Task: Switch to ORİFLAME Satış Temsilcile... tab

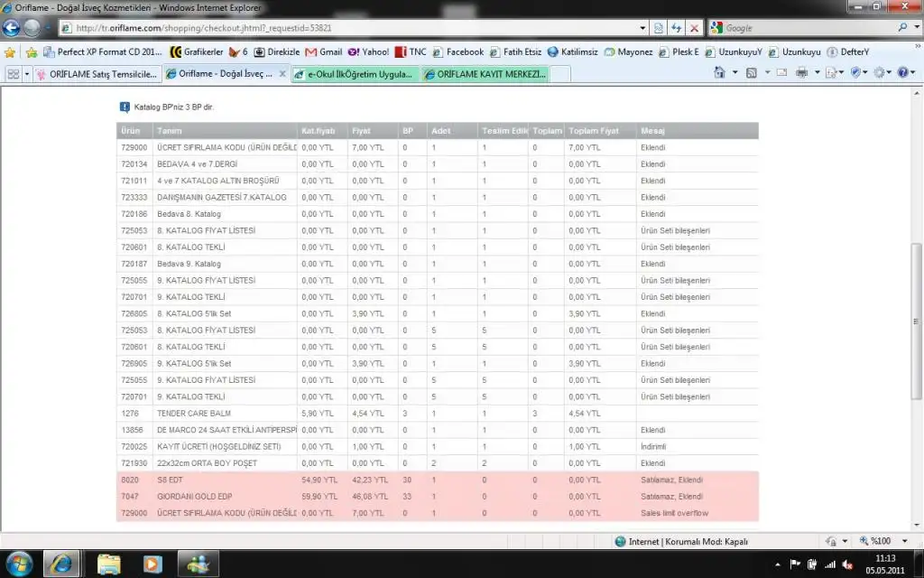Action: click(x=97, y=74)
